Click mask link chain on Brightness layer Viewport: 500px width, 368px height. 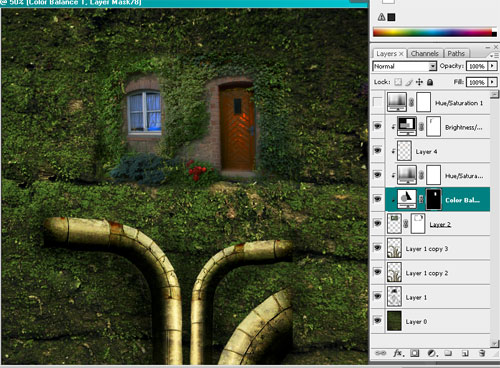(421, 127)
